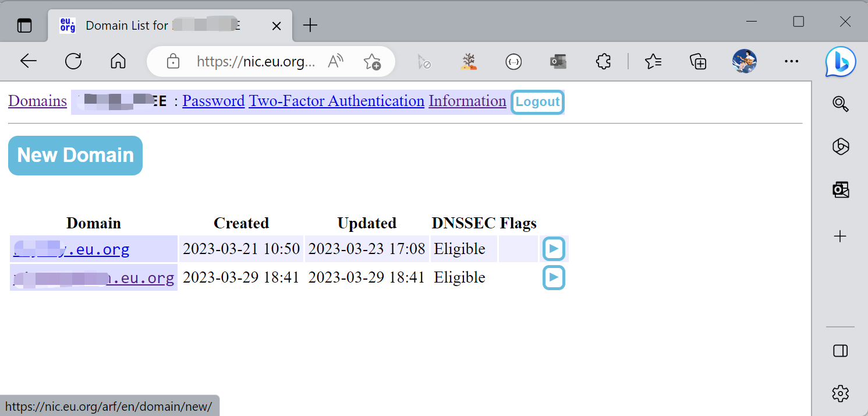Add page to favorites with star icon
Screen dimensions: 868x416
click(371, 61)
